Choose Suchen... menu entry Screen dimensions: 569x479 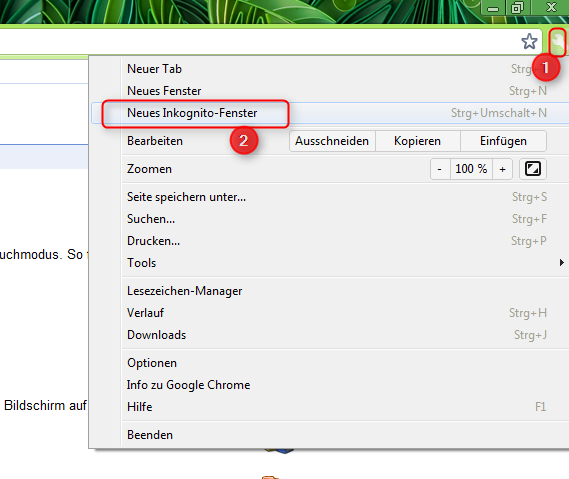[330, 219]
